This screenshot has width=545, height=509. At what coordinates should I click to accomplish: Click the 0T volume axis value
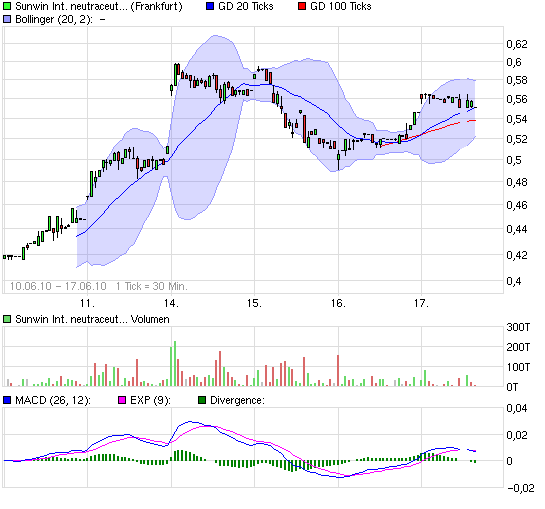coord(512,387)
